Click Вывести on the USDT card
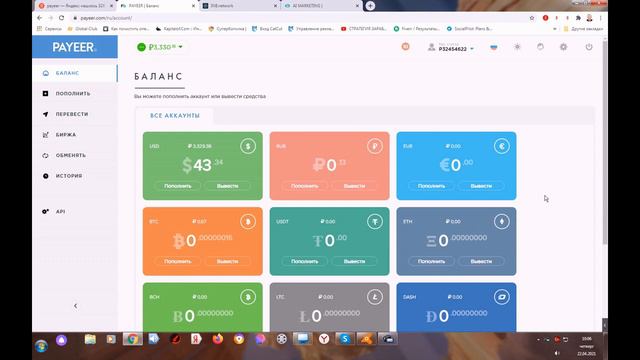 (x=354, y=261)
